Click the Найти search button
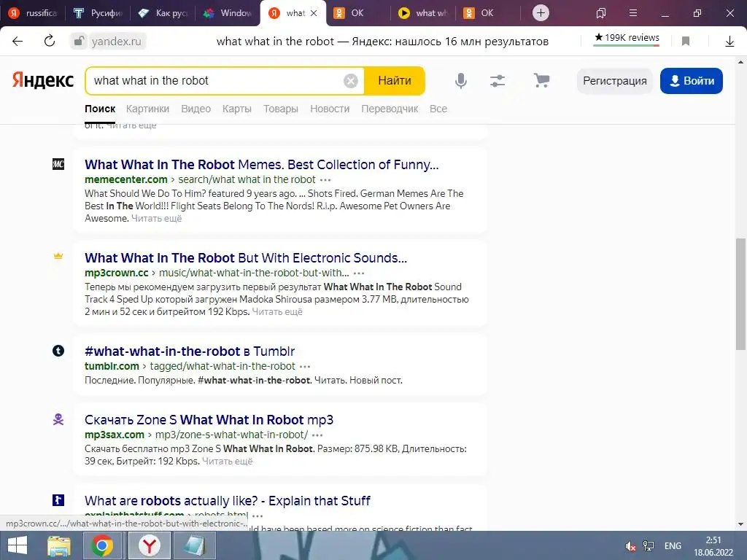 point(395,81)
